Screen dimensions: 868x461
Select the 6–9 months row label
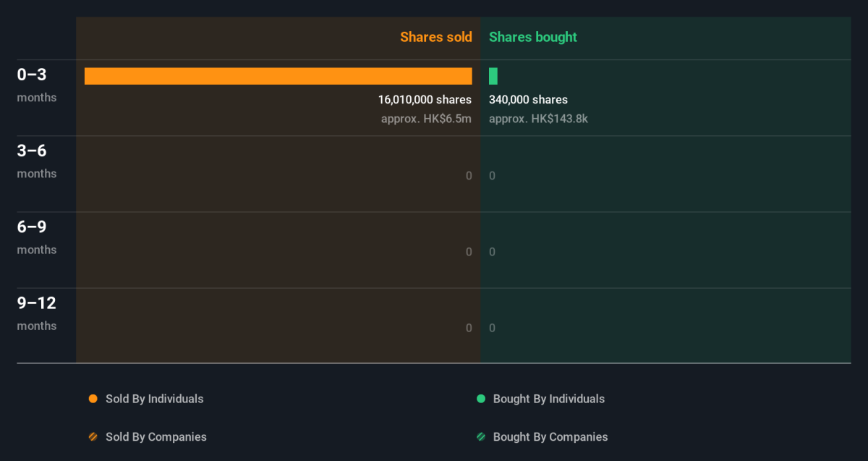(37, 237)
